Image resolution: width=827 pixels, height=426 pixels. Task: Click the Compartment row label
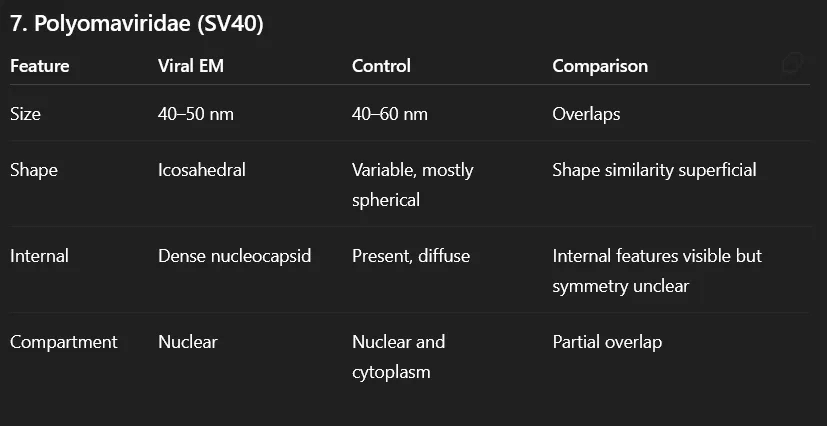coord(64,342)
